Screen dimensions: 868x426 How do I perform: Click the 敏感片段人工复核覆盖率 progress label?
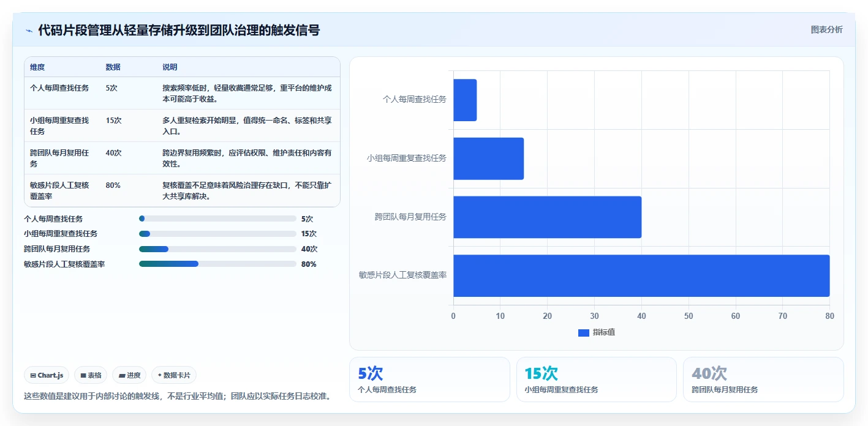click(64, 264)
